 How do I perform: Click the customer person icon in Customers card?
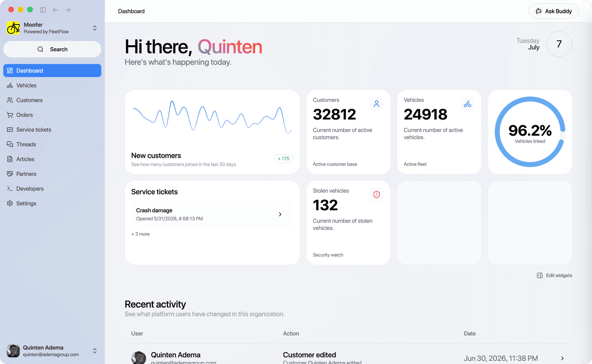(x=376, y=104)
